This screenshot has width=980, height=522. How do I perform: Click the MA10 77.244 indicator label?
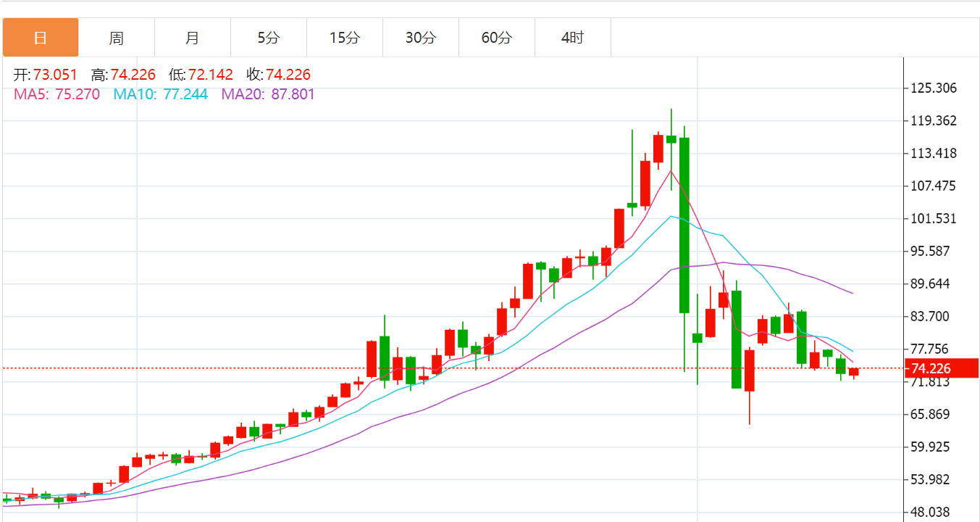coord(161,94)
